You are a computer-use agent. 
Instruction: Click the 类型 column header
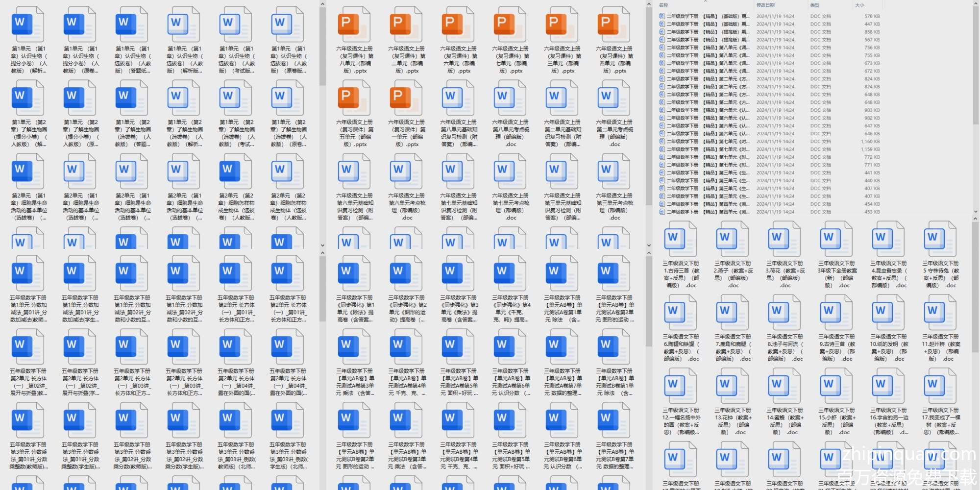[x=815, y=5]
